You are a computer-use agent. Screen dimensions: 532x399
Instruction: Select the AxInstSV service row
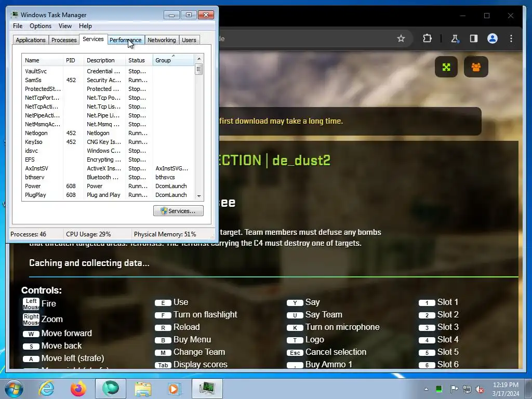click(x=108, y=168)
